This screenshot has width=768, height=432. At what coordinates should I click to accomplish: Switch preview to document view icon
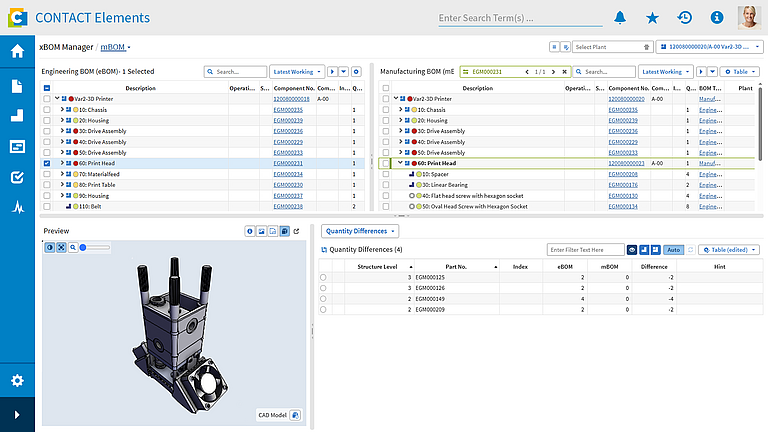point(273,231)
